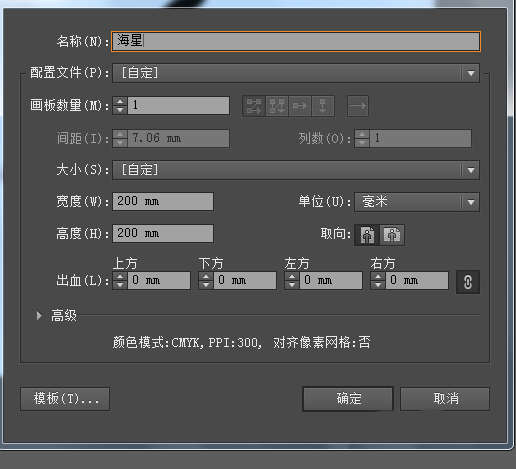Increase the 上方 top bleed stepper
This screenshot has width=516, height=469.
120,276
